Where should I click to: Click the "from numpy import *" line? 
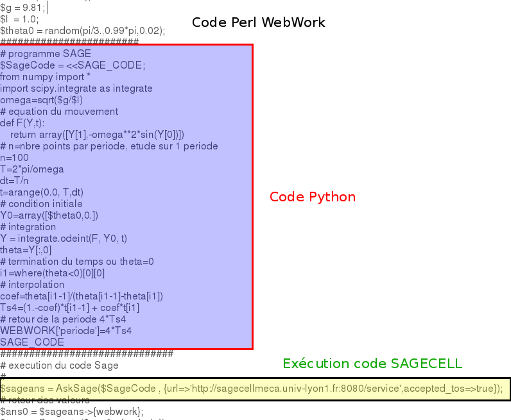coord(45,77)
